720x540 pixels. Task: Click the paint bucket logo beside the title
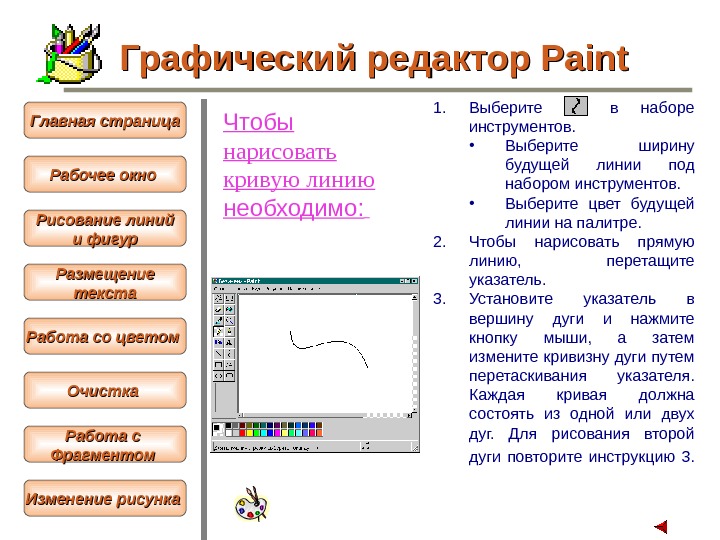[x=70, y=54]
